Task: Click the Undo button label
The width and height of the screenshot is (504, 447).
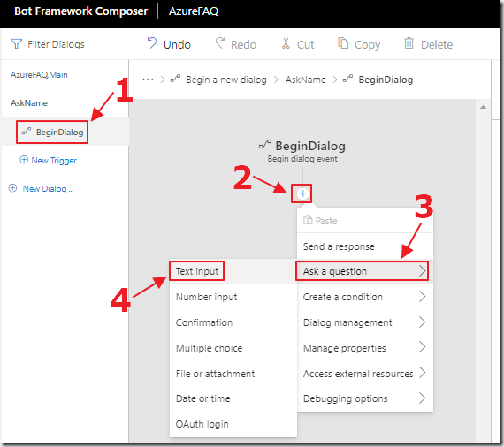Action: tap(177, 44)
